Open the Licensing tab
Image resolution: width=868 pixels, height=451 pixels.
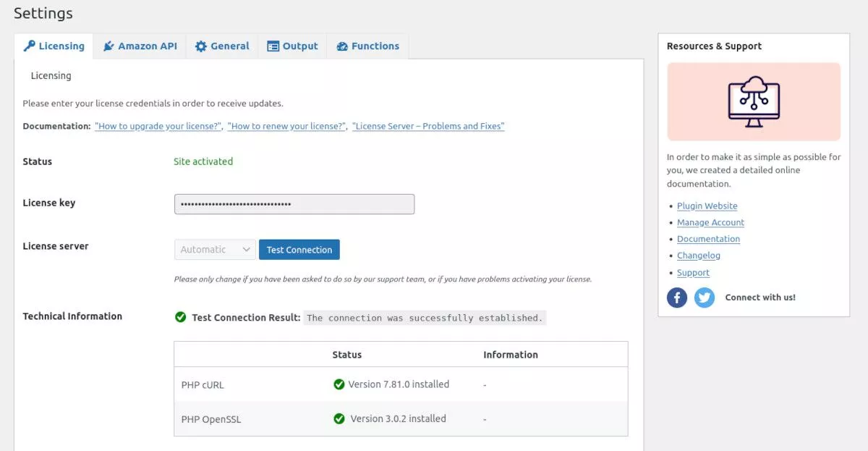click(x=54, y=46)
